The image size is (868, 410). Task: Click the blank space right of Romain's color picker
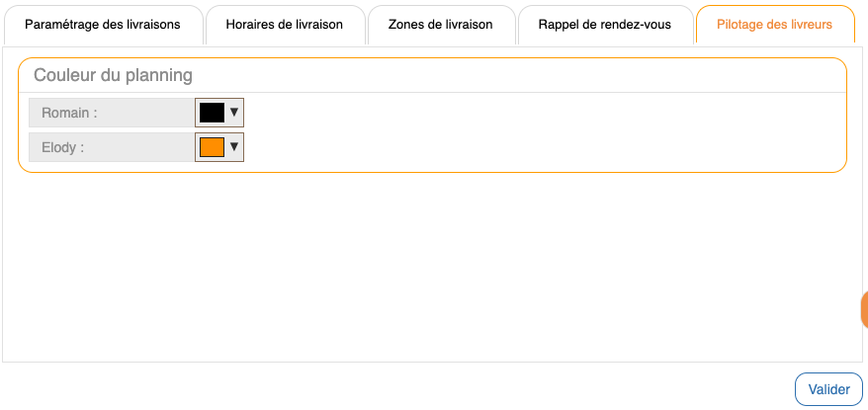(x=544, y=113)
